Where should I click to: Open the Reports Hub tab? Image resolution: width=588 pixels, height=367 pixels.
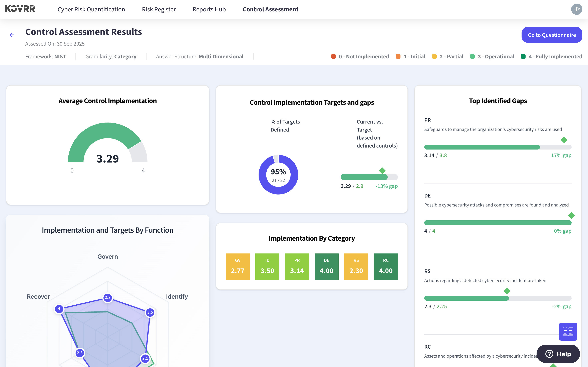point(209,9)
